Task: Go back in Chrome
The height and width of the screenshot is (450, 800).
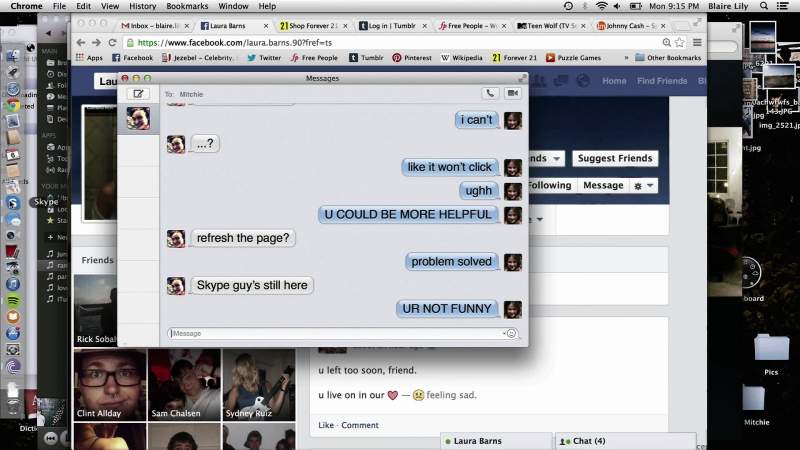Action: pos(81,43)
